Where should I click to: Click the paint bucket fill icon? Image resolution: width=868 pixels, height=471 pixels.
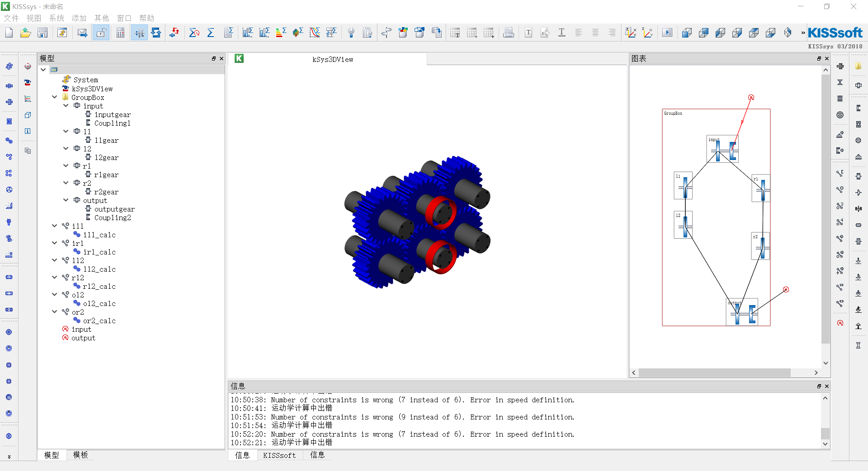545,33
